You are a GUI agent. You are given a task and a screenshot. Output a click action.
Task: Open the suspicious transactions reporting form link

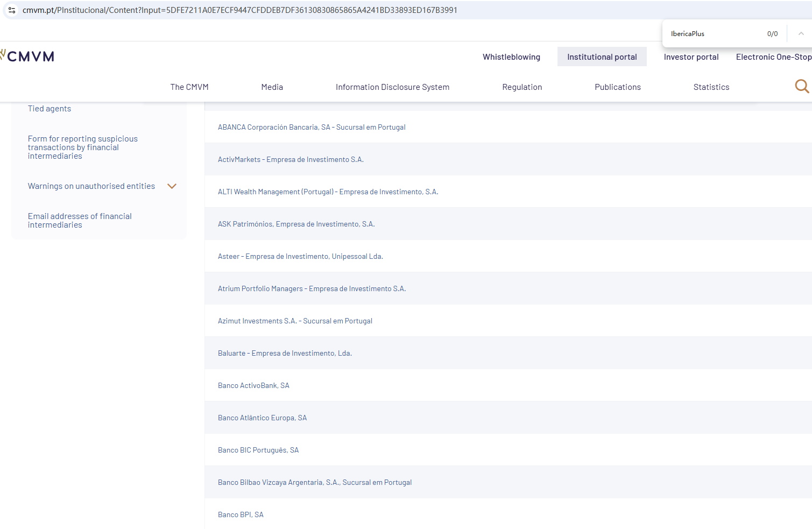pos(82,147)
